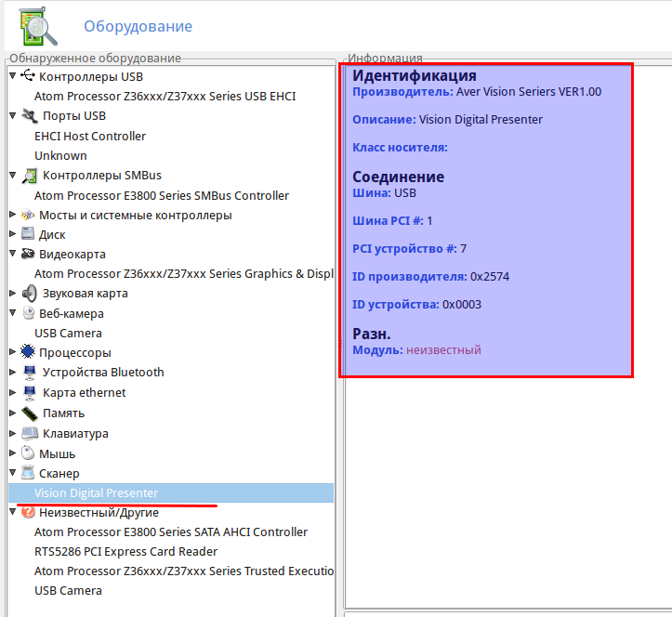Screen dimensions: 672x617
Task: Click the ethernet card icon
Action: coord(30,392)
